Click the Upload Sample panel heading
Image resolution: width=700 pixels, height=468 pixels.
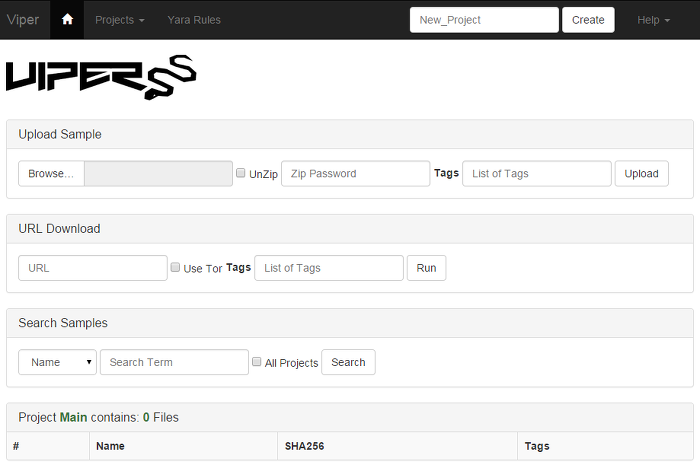[x=60, y=134]
